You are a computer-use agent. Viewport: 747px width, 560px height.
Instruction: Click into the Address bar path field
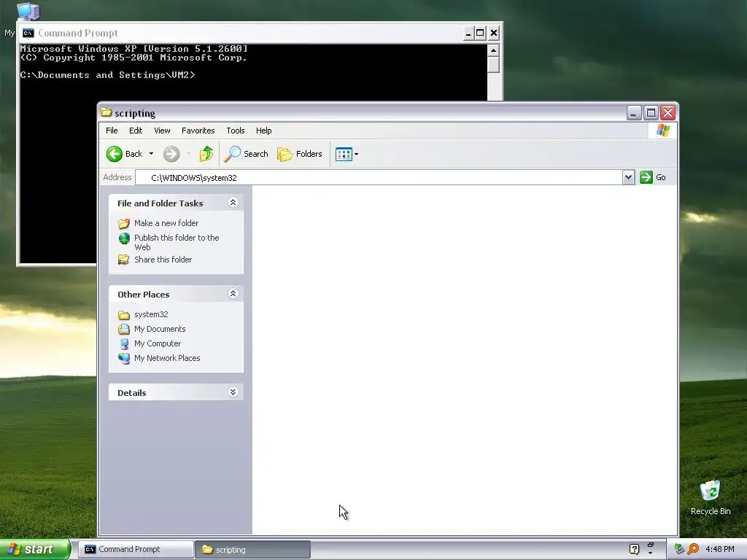click(379, 178)
